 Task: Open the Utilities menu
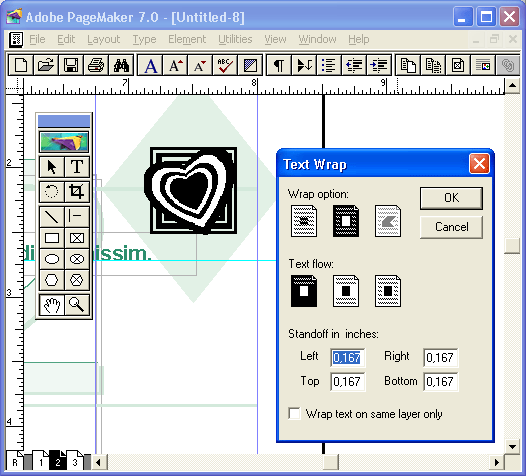pos(235,39)
